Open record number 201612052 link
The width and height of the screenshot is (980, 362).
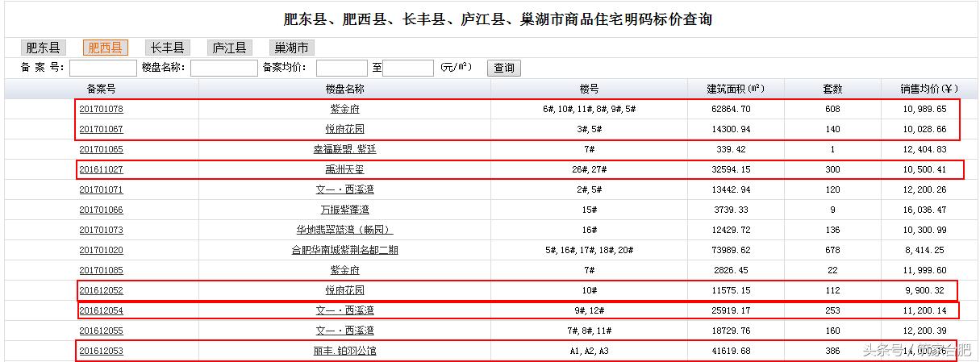(101, 290)
